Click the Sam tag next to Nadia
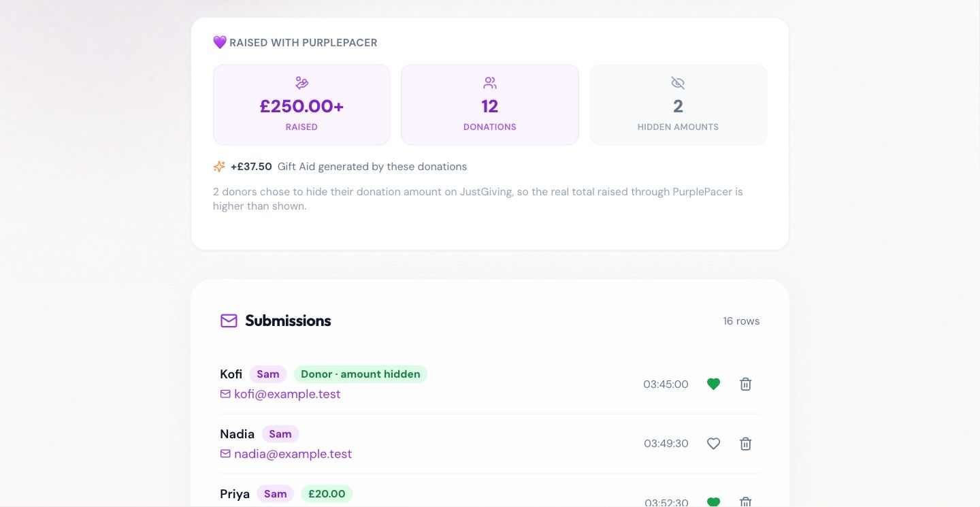The height and width of the screenshot is (507, 980). (280, 434)
